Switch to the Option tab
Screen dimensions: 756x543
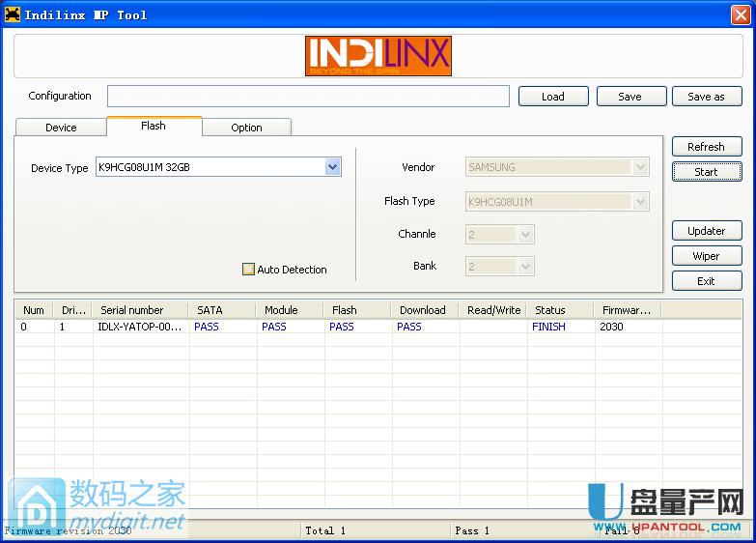coord(246,128)
